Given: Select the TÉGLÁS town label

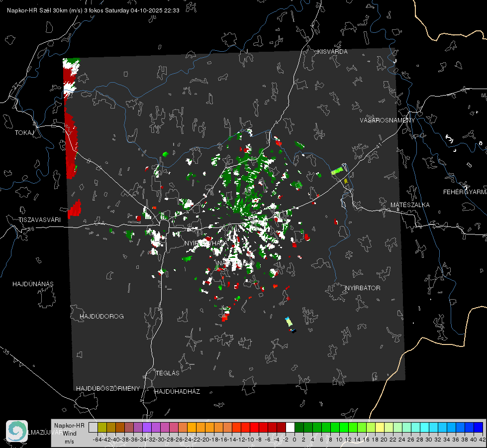Looking at the screenshot, I should (168, 373).
